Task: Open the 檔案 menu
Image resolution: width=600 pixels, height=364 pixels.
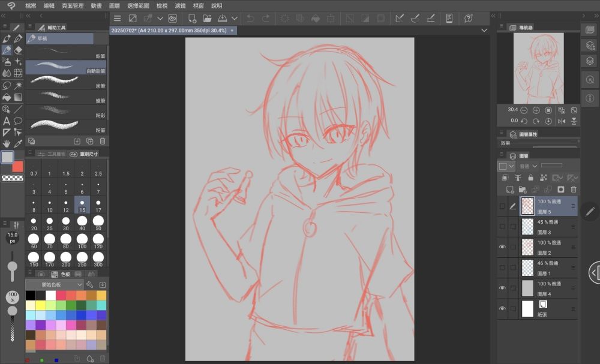Action: (31, 6)
